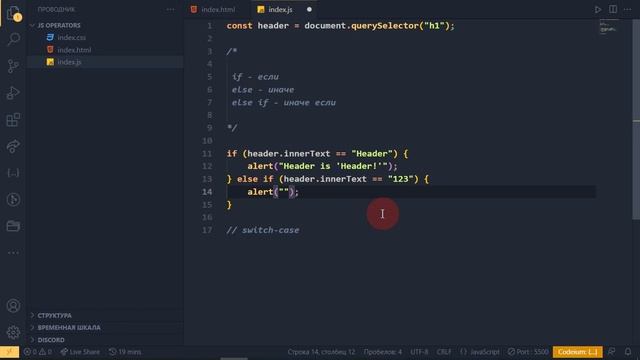Viewport: 640px width, 360px height.
Task: Open the Extensions view
Action: pos(13,120)
